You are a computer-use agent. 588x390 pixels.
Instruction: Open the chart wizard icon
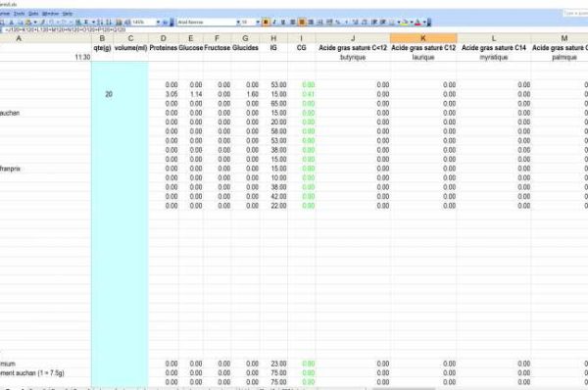(119, 23)
